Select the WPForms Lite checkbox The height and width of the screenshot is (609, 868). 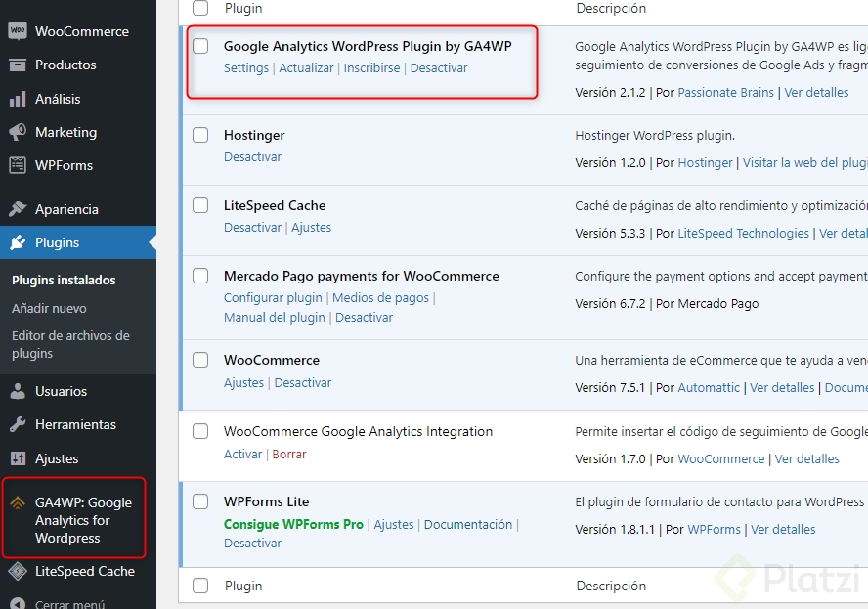(200, 501)
